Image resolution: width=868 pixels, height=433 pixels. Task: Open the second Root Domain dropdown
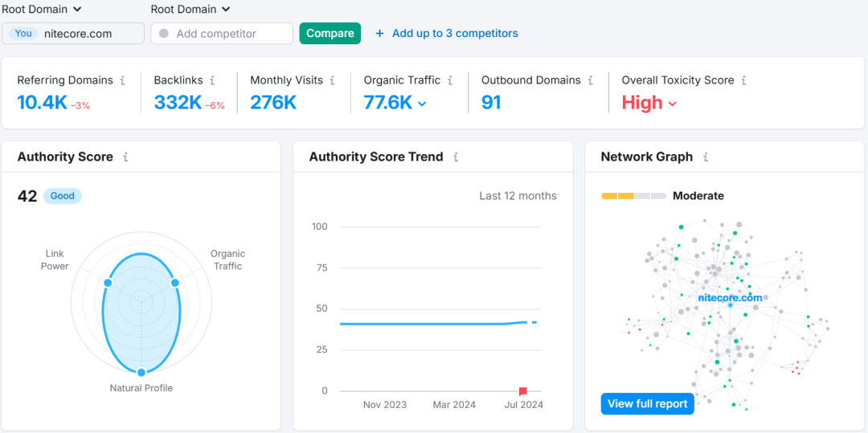coord(190,10)
